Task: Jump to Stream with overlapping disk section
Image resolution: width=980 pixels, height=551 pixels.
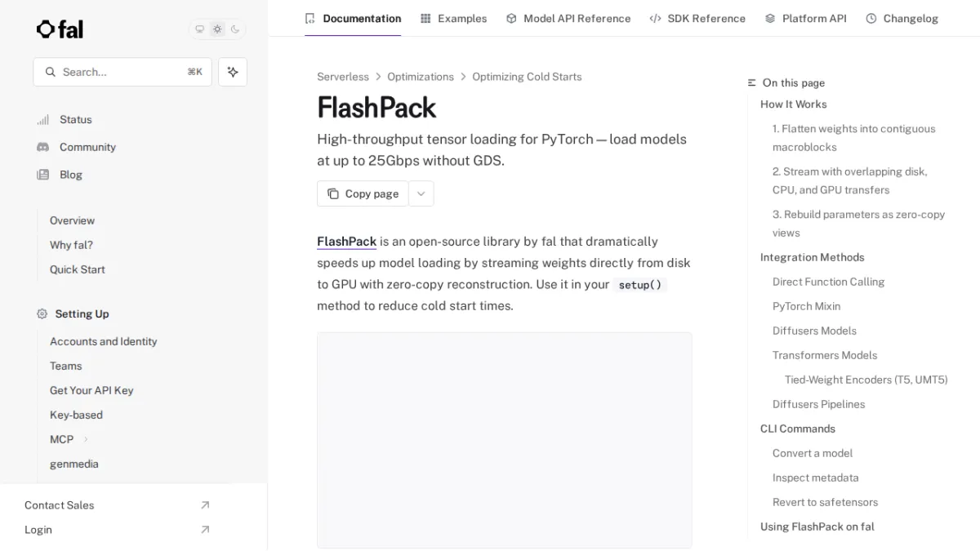Action: coord(850,180)
